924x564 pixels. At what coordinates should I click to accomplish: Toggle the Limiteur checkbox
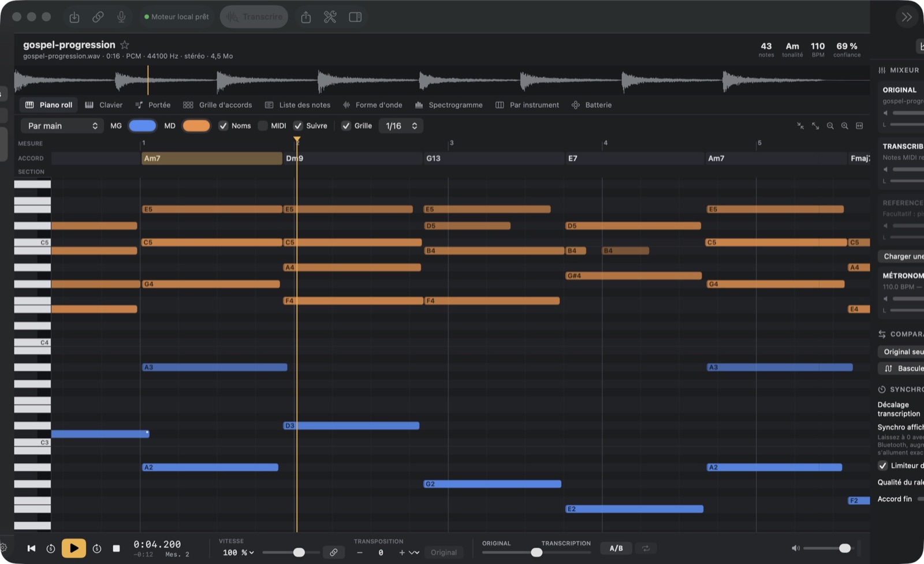coord(882,466)
